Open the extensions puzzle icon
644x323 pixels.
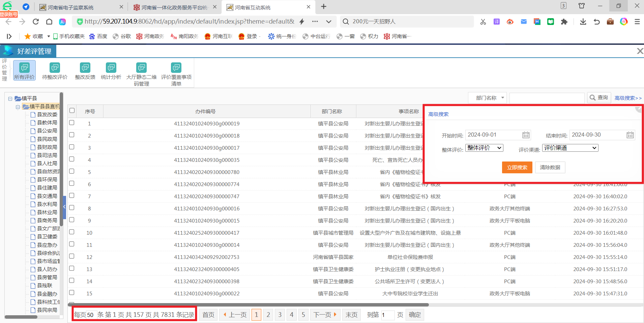click(x=564, y=22)
